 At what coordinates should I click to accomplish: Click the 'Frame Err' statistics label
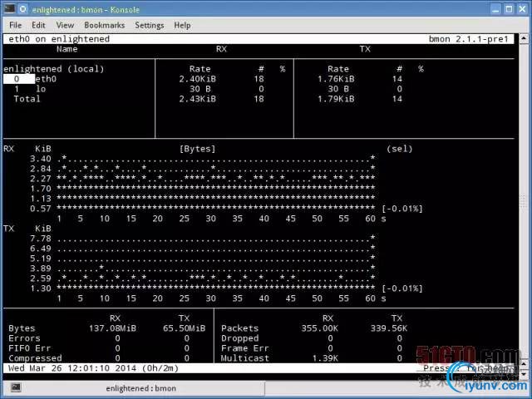point(245,348)
